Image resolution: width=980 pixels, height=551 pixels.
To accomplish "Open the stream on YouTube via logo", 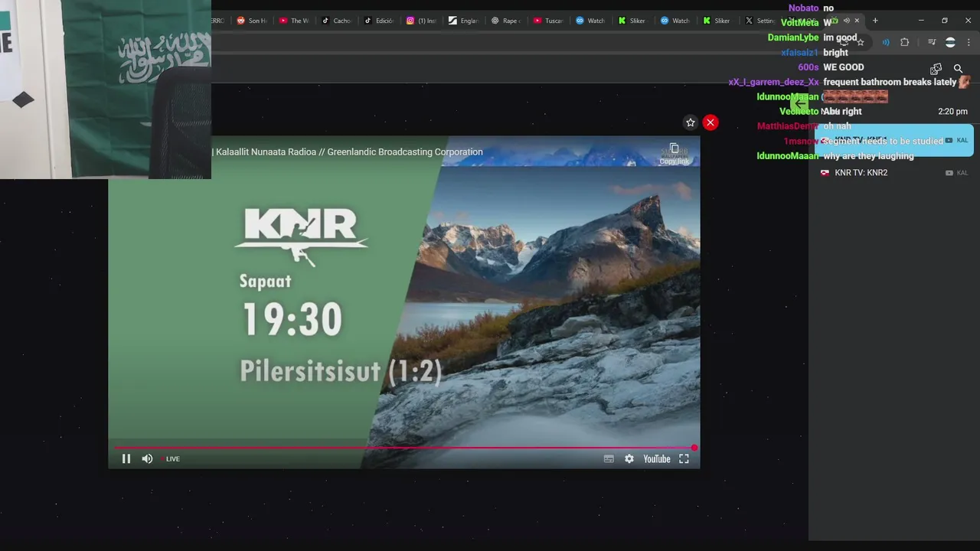I will 656,459.
